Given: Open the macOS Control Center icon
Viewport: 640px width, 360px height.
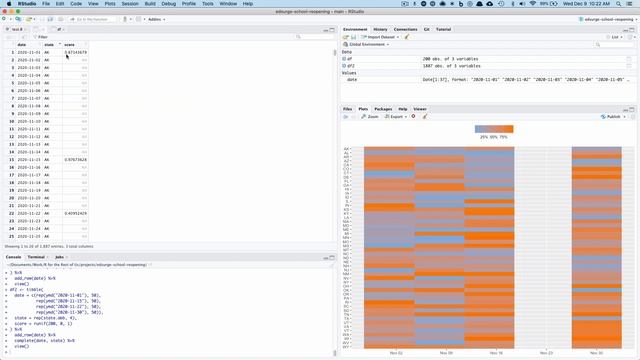Looking at the screenshot, I should point(629,4).
